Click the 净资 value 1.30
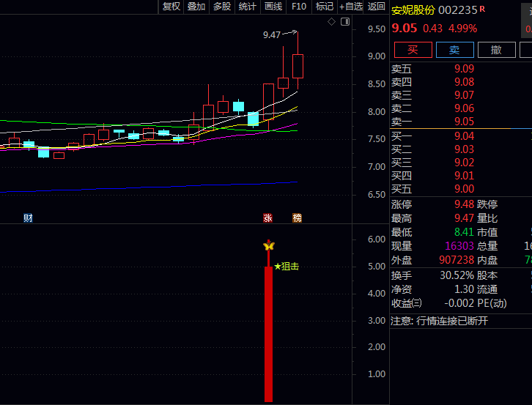Viewport: 532px width, 405px height. pos(464,289)
